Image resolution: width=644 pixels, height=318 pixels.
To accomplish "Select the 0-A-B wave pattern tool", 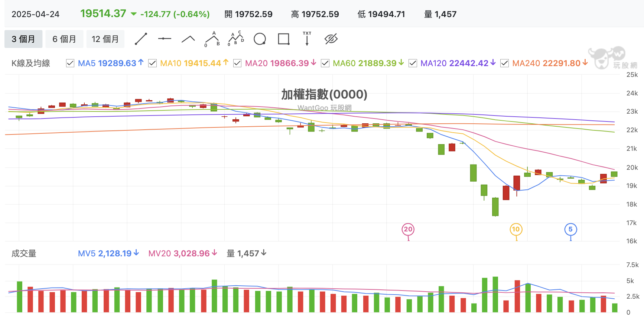I will pos(212,39).
